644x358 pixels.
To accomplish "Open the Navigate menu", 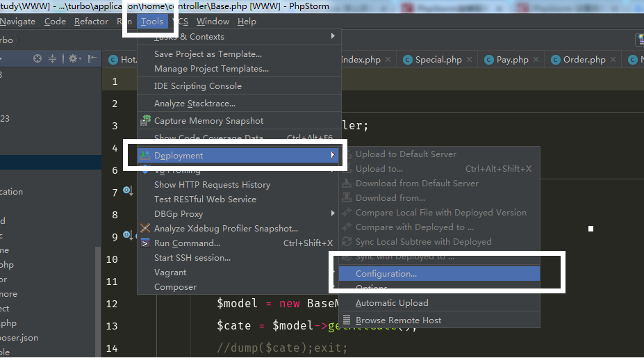I will (17, 22).
